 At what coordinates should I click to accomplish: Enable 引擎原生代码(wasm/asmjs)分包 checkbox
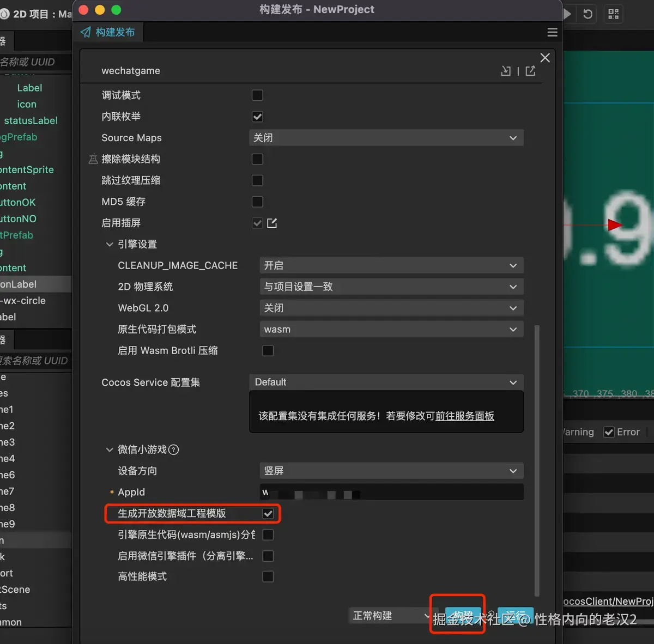pyautogui.click(x=268, y=535)
